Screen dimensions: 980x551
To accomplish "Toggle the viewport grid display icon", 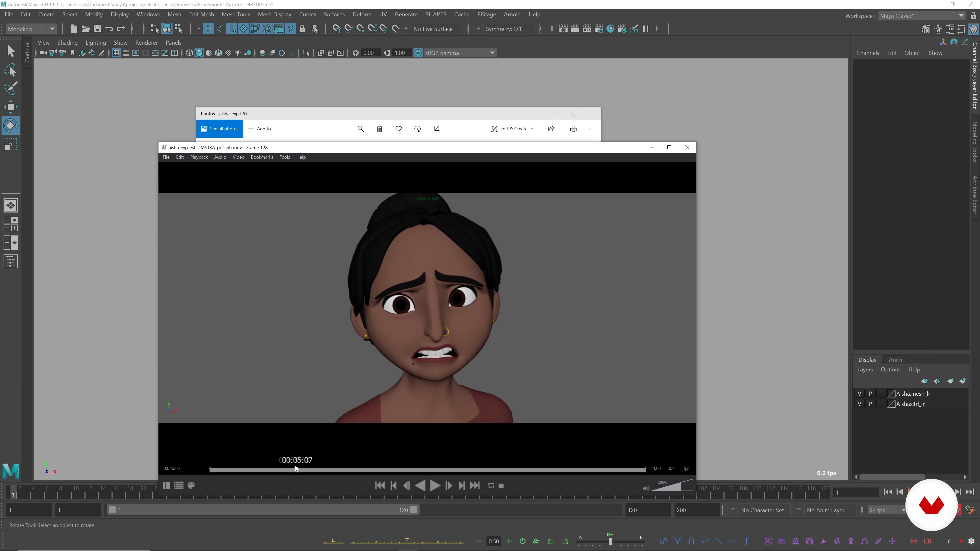I will (116, 53).
